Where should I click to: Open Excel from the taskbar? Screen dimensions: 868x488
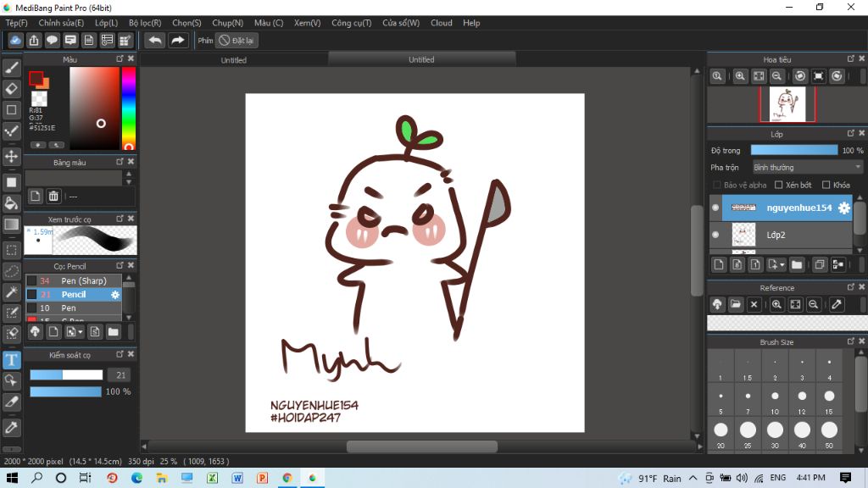point(212,478)
